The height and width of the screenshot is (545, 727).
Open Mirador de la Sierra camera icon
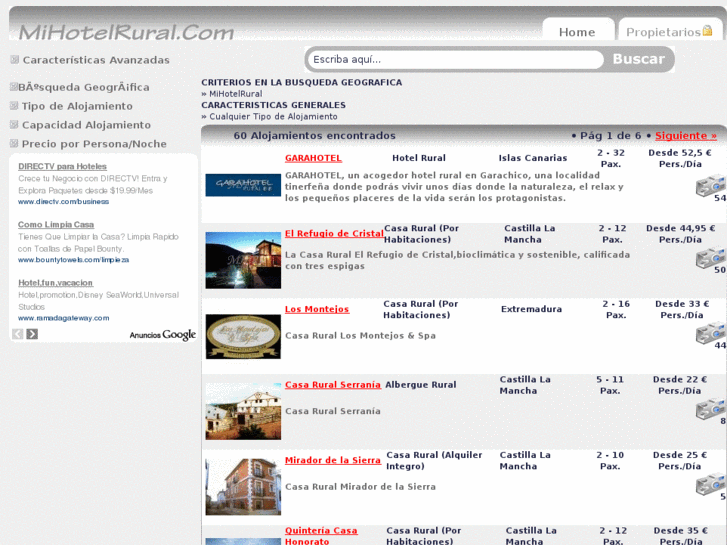point(710,485)
